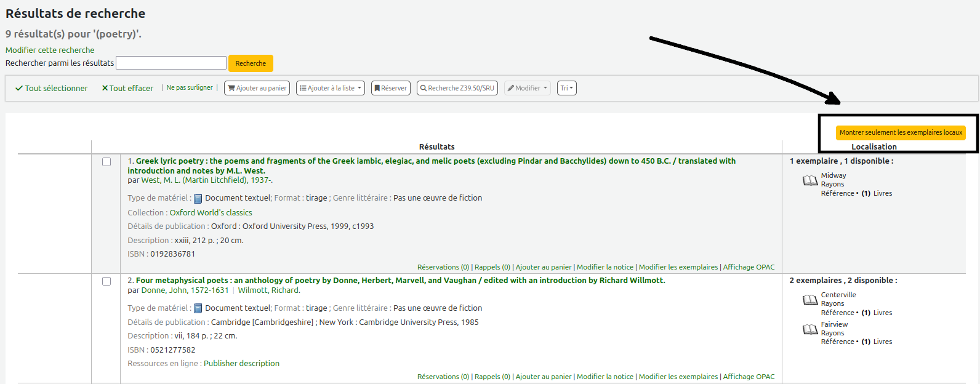The height and width of the screenshot is (384, 980).
Task: Click the X icon beside Tout effacer
Action: tap(105, 89)
